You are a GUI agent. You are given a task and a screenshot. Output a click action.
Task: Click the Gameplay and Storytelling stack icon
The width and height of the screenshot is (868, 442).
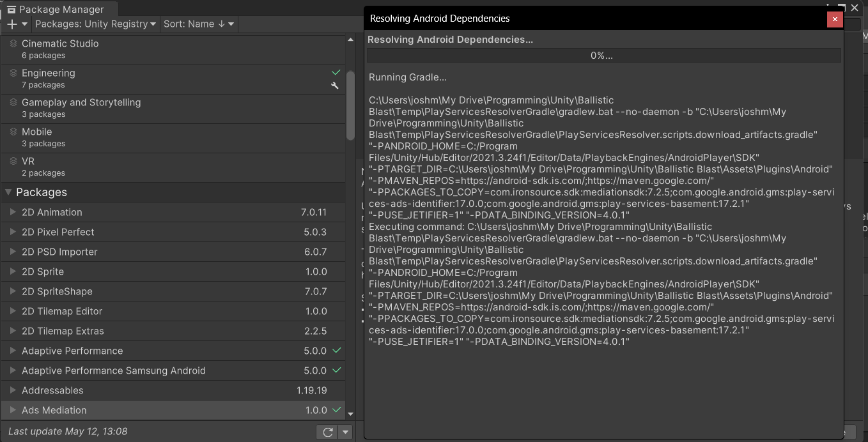[x=13, y=103]
